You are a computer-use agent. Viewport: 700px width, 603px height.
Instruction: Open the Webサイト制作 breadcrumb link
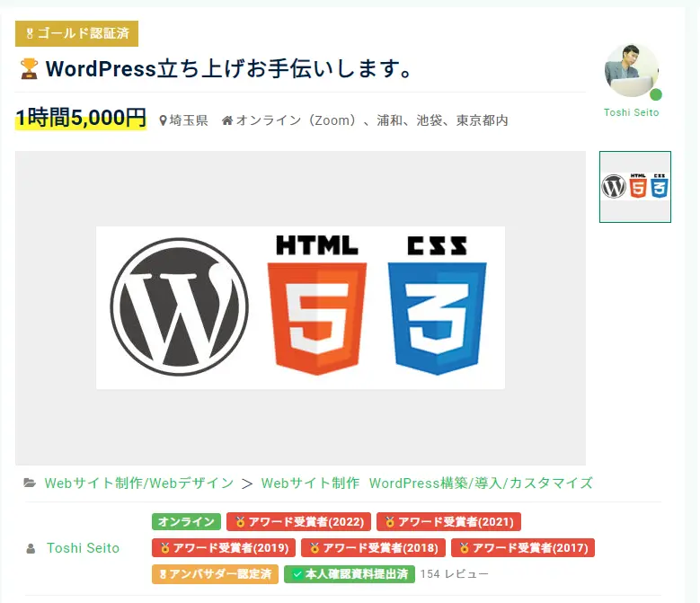(x=310, y=483)
